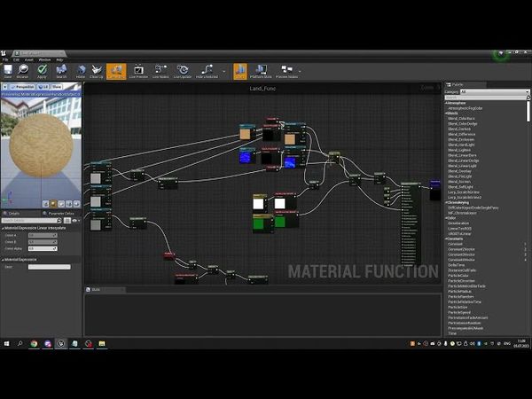Open the viewport options arrow menu

tap(4, 87)
